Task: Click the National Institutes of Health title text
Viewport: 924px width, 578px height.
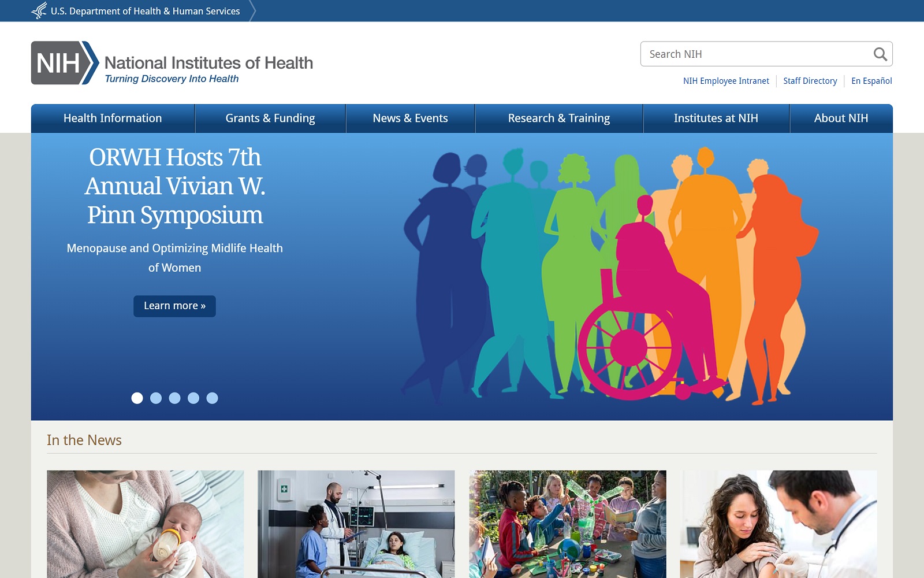Action: click(208, 62)
